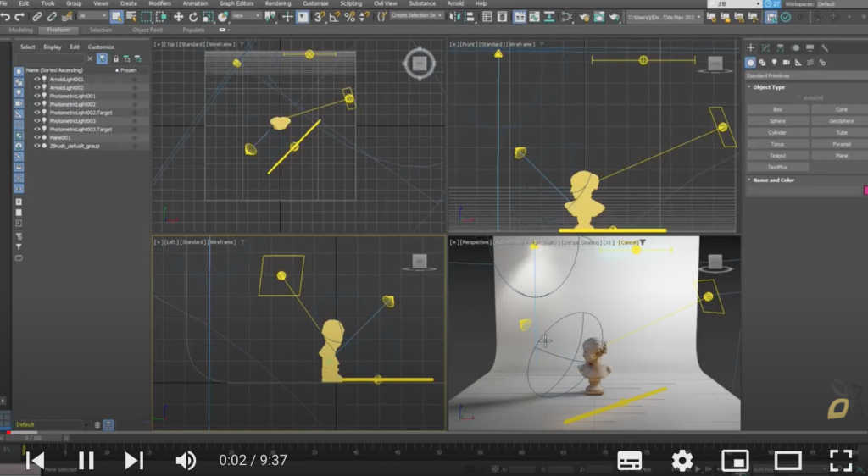Image resolution: width=868 pixels, height=476 pixels.
Task: Toggle visibility eye of ArnoldLight002
Action: click(x=37, y=87)
